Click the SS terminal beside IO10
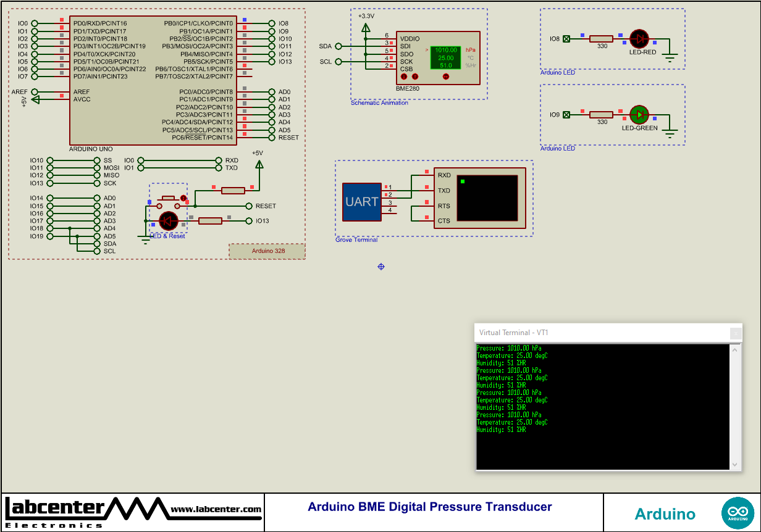761x532 pixels. (98, 160)
